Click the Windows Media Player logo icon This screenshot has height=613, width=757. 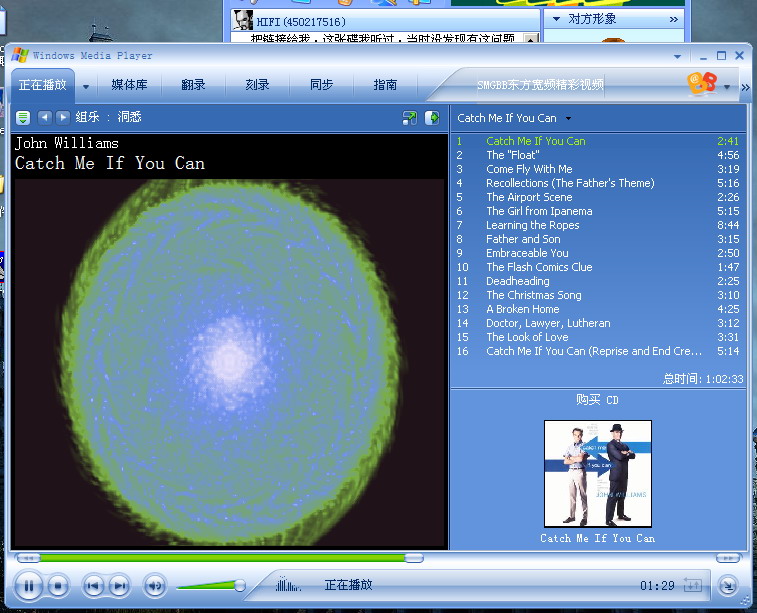coord(20,55)
